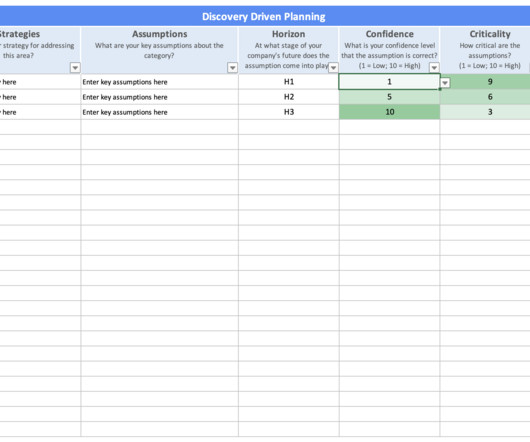The image size is (530, 442).
Task: Click the Criticality cell showing 9
Action: coord(490,82)
